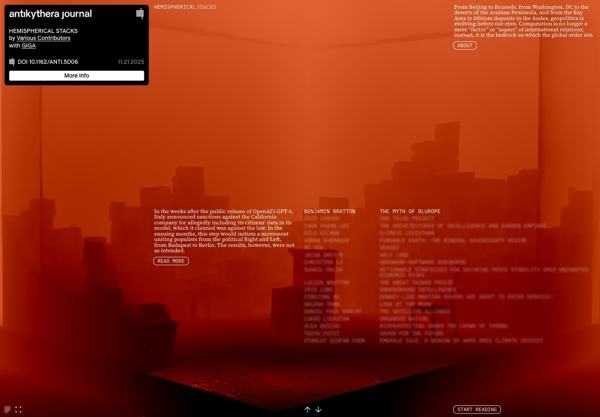
Task: Open the LOOK AT THE MOON entry
Action: [405, 304]
